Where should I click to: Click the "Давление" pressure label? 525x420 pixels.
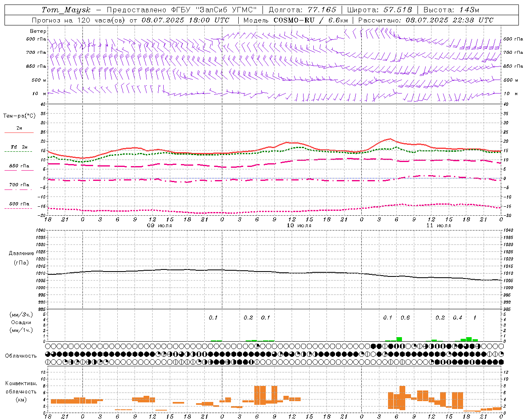[x=21, y=253]
